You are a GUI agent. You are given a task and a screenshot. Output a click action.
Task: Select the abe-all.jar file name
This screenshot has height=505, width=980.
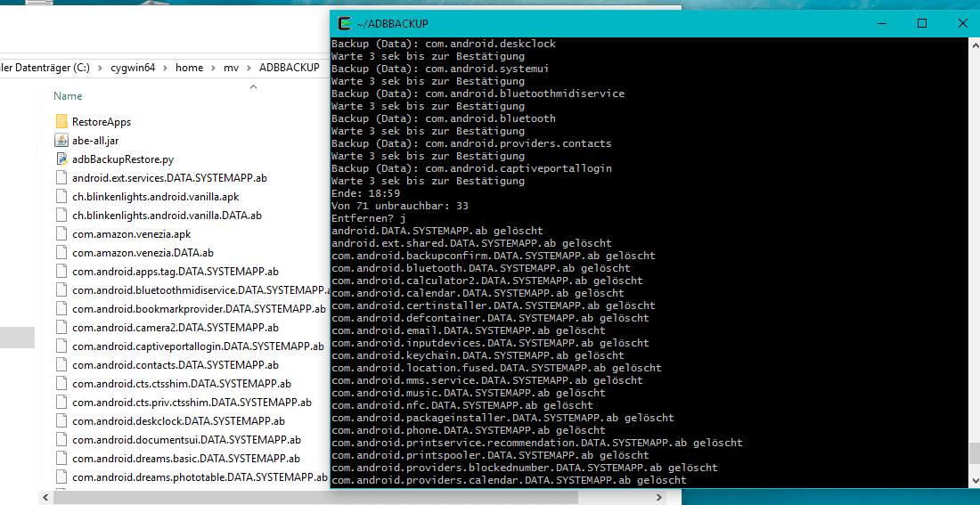point(95,141)
